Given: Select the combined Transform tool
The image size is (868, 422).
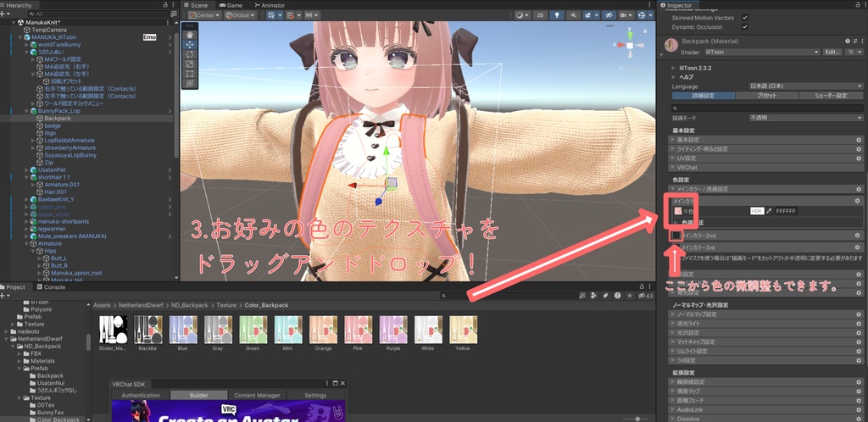Looking at the screenshot, I should 190,83.
